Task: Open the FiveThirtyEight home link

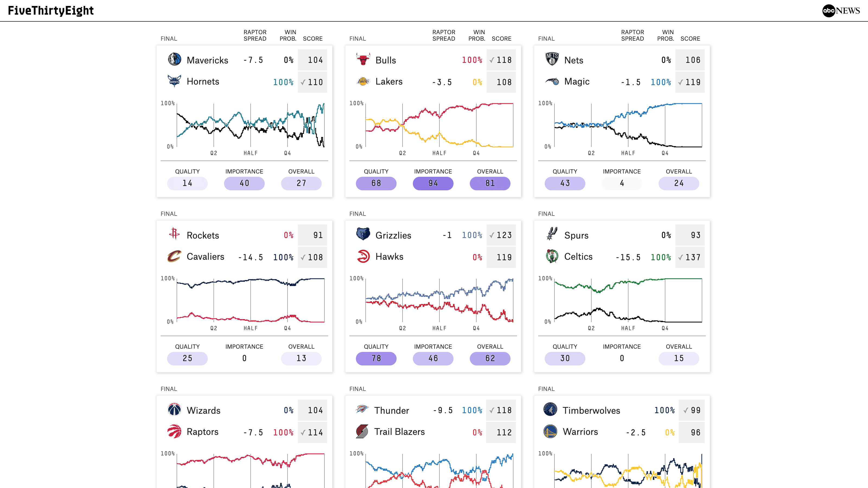Action: coord(51,11)
